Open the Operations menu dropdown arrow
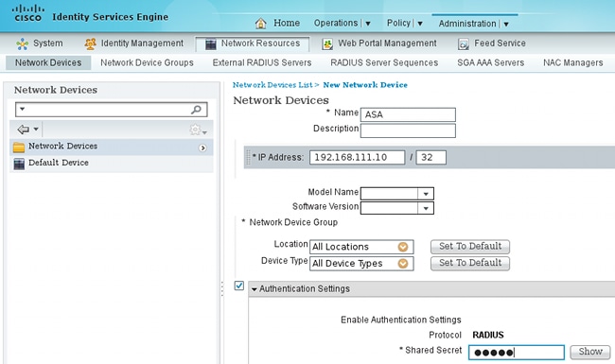Image resolution: width=615 pixels, height=364 pixels. tap(368, 24)
